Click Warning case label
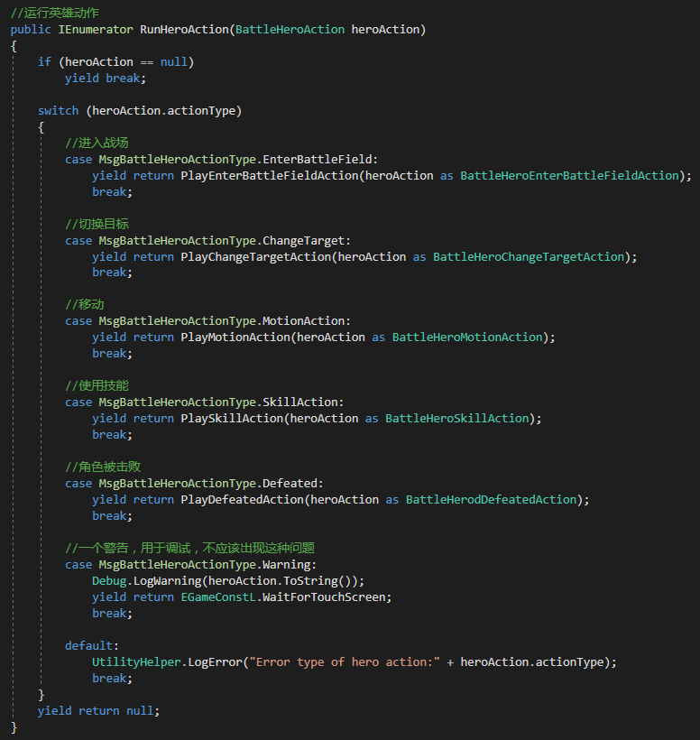Viewport: 700px width, 740px height. point(287,564)
